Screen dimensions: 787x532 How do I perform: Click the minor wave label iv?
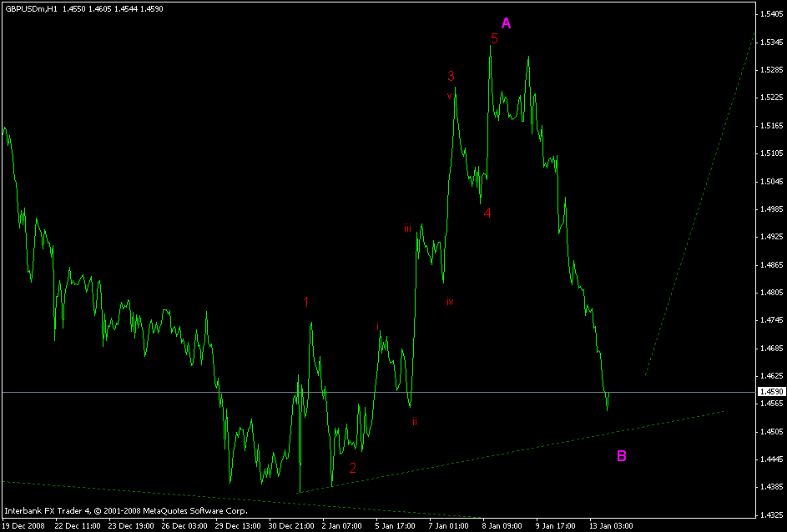tap(450, 303)
